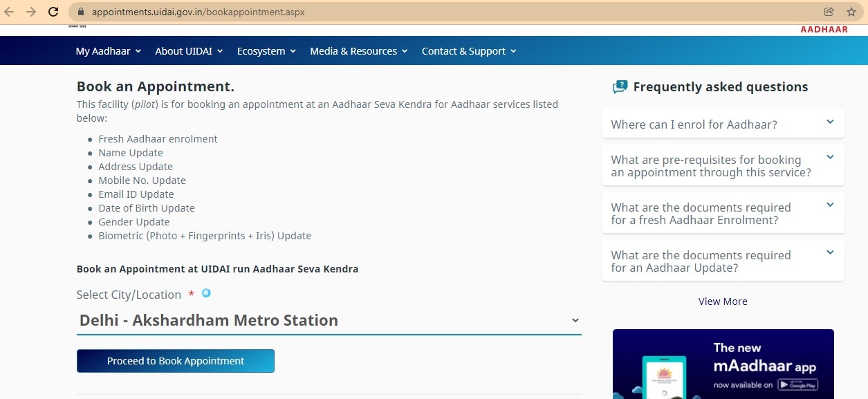Open the Ecosystem dropdown menu
Viewport: 868px width, 399px height.
point(266,51)
